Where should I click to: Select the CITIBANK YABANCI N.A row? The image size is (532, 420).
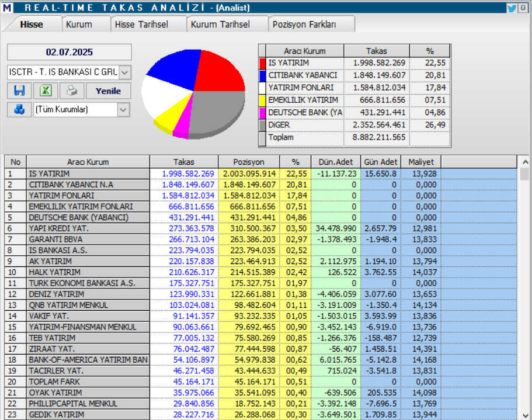pyautogui.click(x=260, y=185)
